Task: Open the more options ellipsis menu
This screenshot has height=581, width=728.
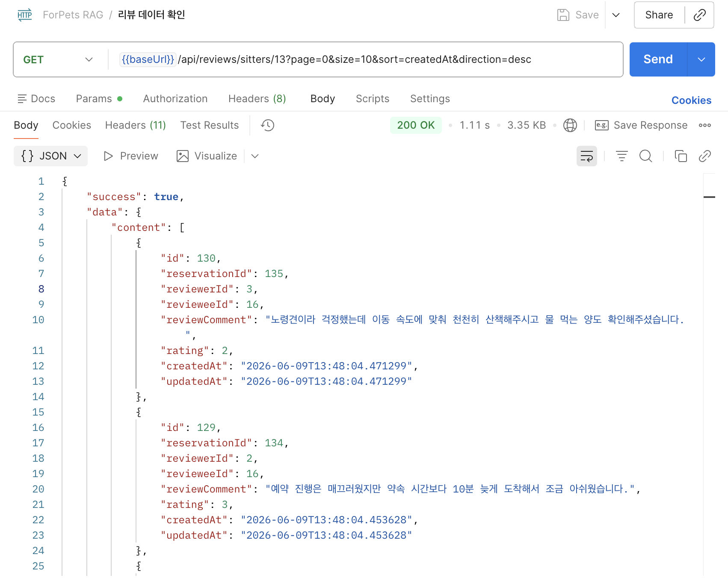Action: pyautogui.click(x=704, y=125)
